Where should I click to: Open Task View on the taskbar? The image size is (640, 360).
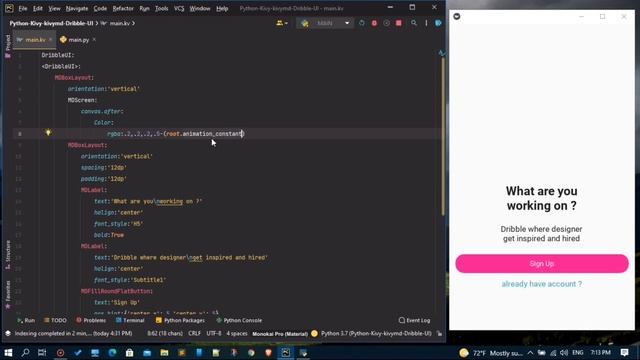pos(42,353)
